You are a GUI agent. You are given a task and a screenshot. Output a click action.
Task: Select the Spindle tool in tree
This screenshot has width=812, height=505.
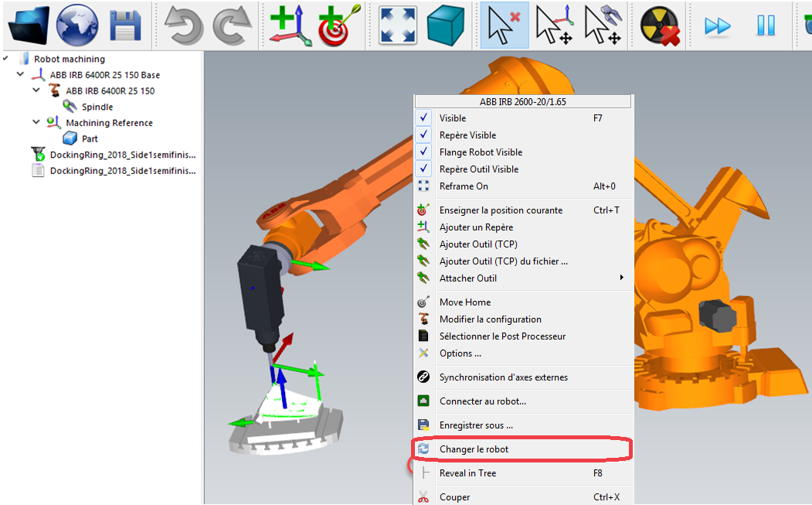[x=97, y=107]
